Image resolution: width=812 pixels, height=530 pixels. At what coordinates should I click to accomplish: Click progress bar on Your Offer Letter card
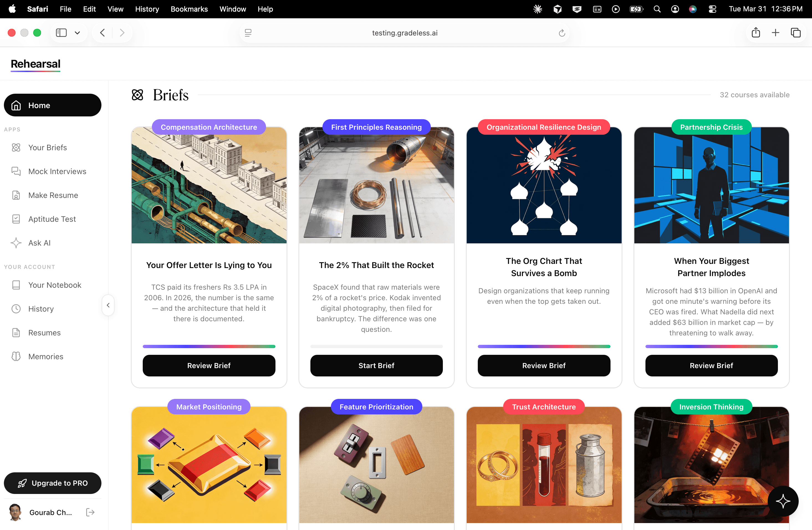coord(209,346)
